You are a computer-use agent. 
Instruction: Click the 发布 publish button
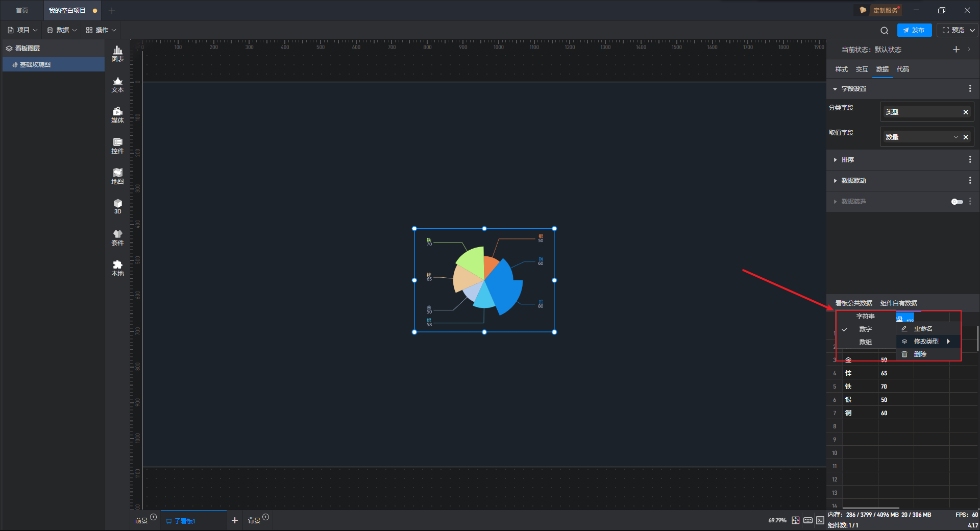click(914, 30)
